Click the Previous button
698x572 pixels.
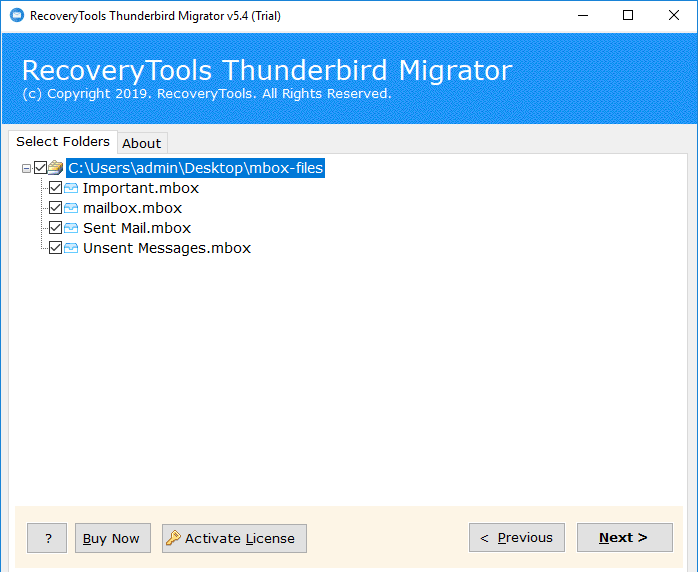[517, 538]
